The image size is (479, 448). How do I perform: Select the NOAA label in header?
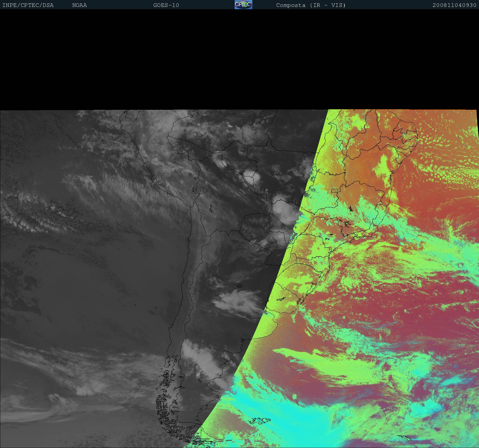(x=79, y=5)
